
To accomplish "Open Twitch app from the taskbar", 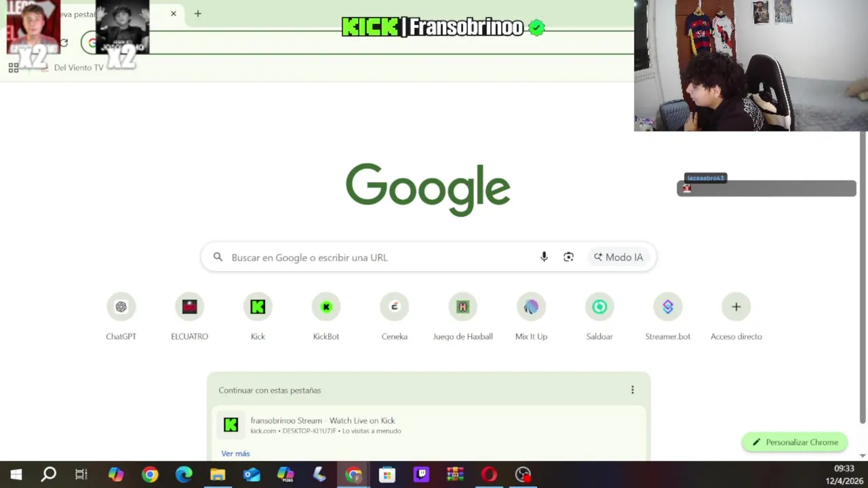I will click(x=421, y=474).
